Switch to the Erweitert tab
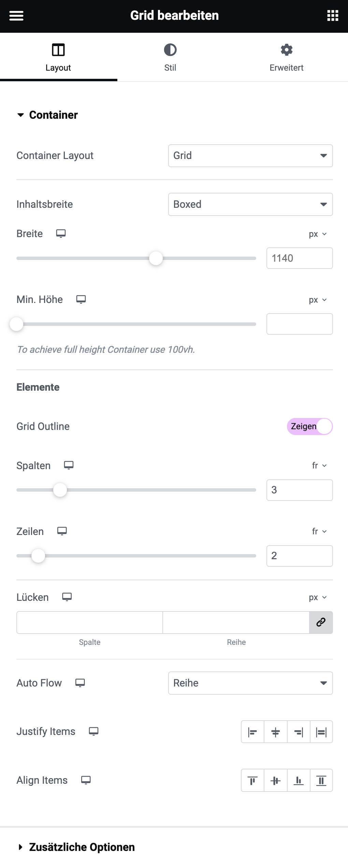Viewport: 348px width, 868px height. click(287, 57)
